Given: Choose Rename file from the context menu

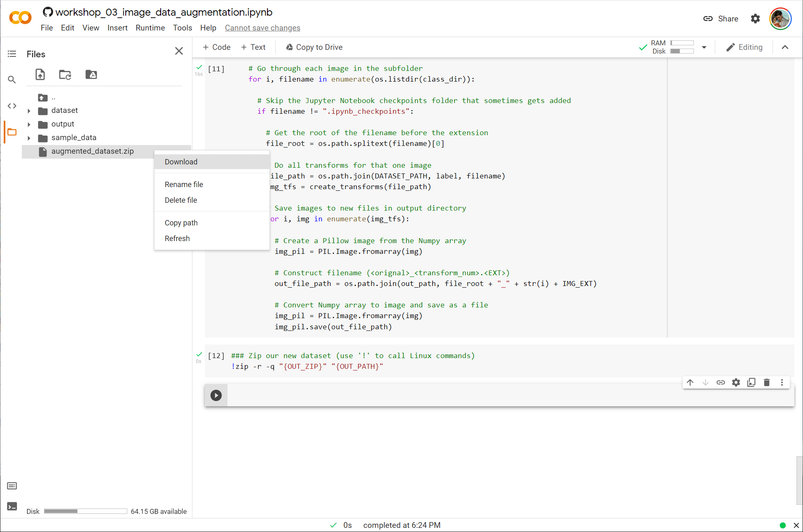Looking at the screenshot, I should [x=212, y=185].
